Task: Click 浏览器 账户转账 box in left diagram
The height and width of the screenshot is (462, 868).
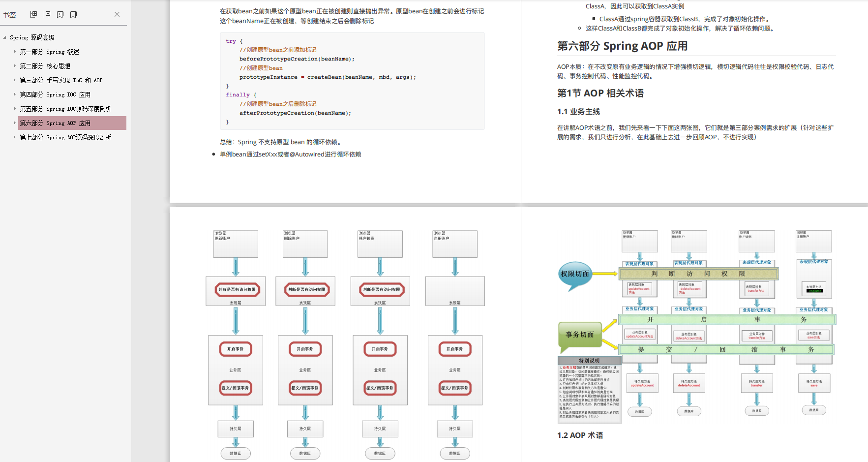Action: point(380,244)
